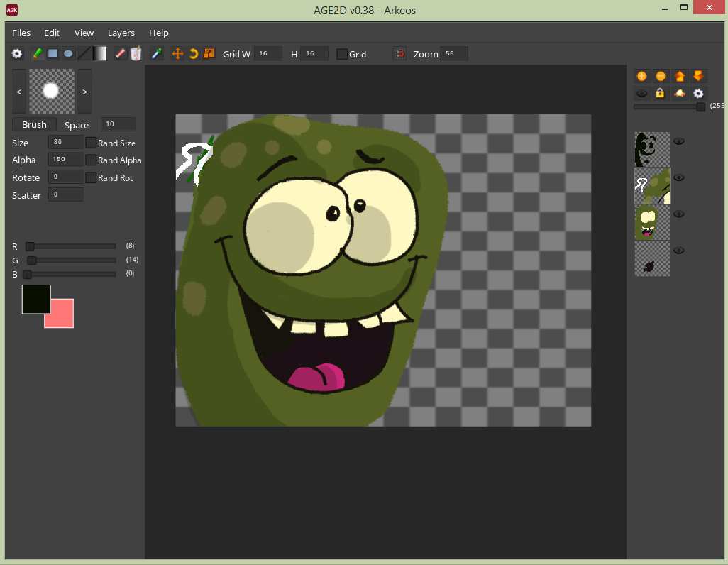The width and height of the screenshot is (728, 565).
Task: Open the Layers menu
Action: coord(121,33)
